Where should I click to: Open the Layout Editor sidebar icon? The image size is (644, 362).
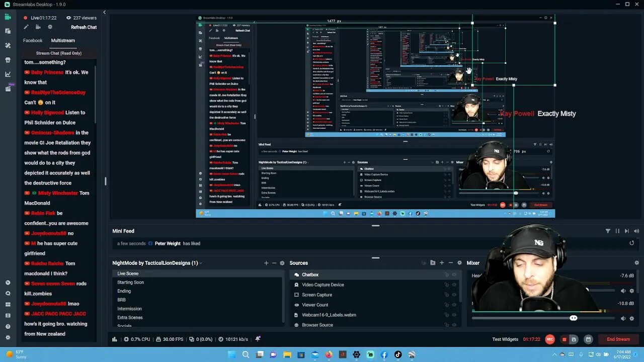point(8,31)
